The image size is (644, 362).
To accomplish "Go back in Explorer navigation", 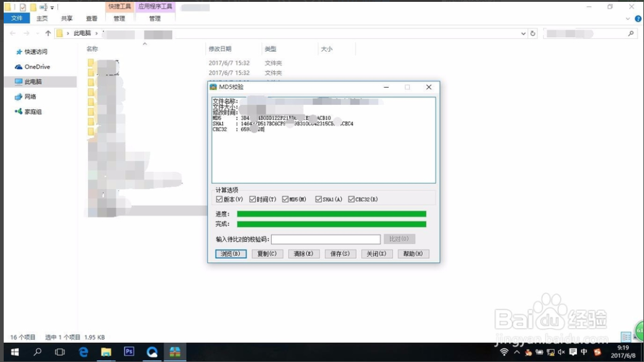I will pos(13,33).
